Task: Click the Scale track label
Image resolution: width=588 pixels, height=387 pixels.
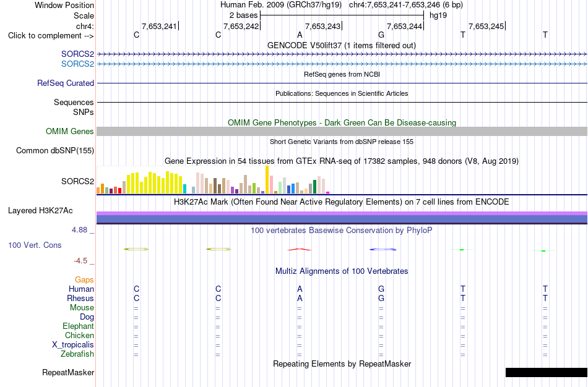Action: (84, 15)
